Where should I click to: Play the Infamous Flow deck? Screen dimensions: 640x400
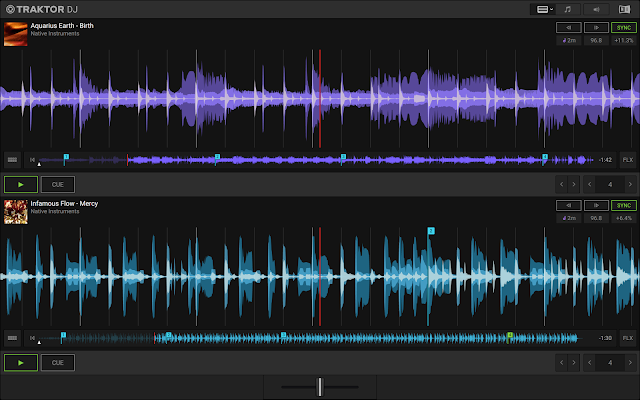21,362
